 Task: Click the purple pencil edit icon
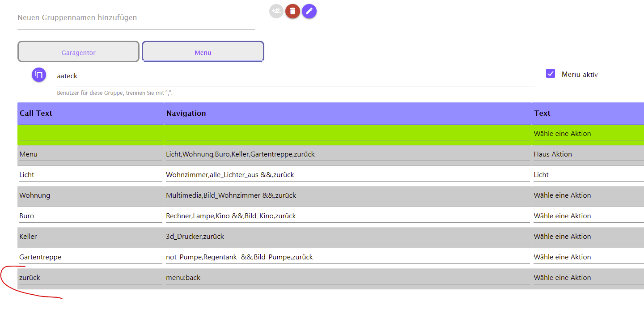point(309,11)
